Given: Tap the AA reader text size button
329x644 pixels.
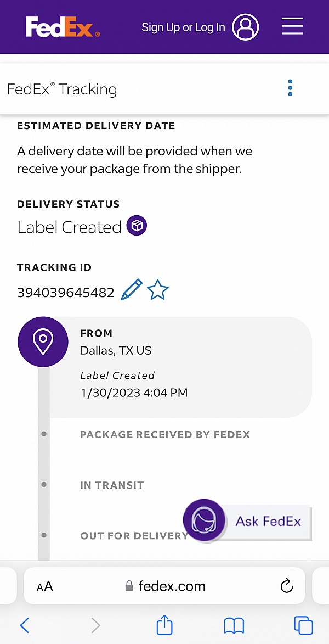Looking at the screenshot, I should [45, 586].
